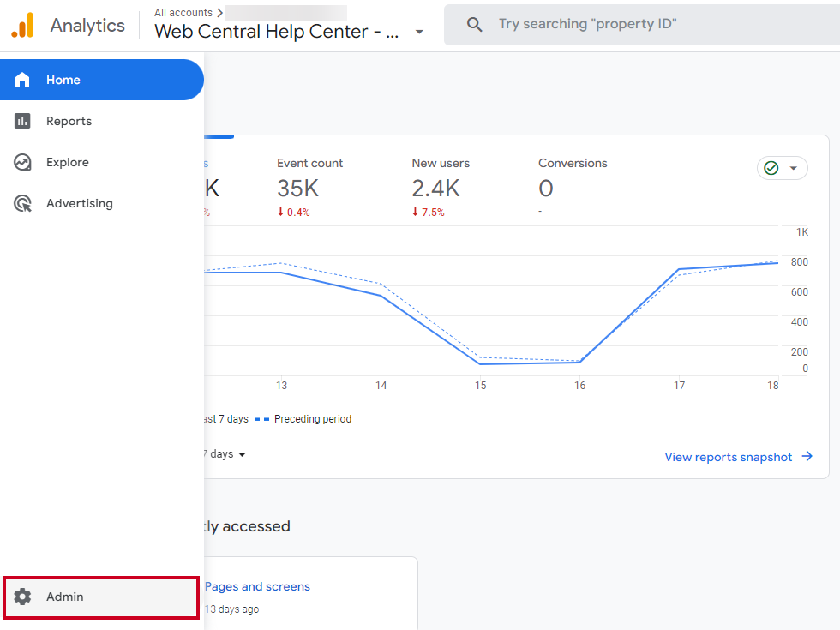Click the 13 days ago text

232,609
